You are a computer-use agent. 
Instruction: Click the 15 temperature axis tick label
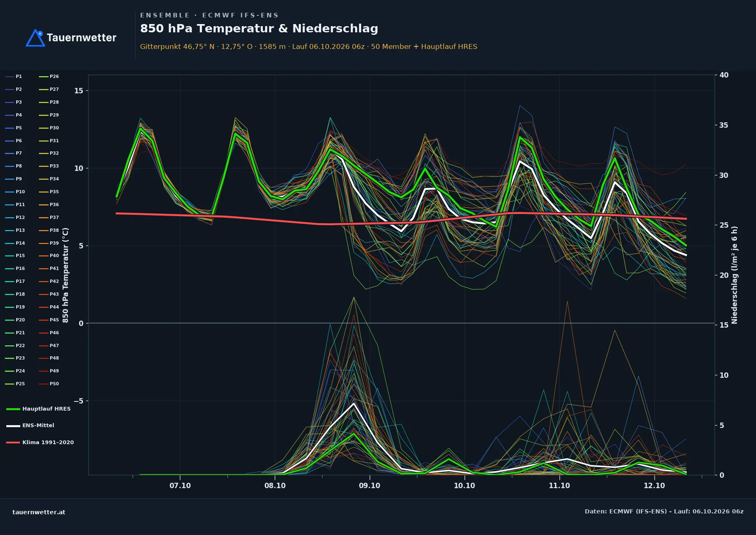point(79,91)
